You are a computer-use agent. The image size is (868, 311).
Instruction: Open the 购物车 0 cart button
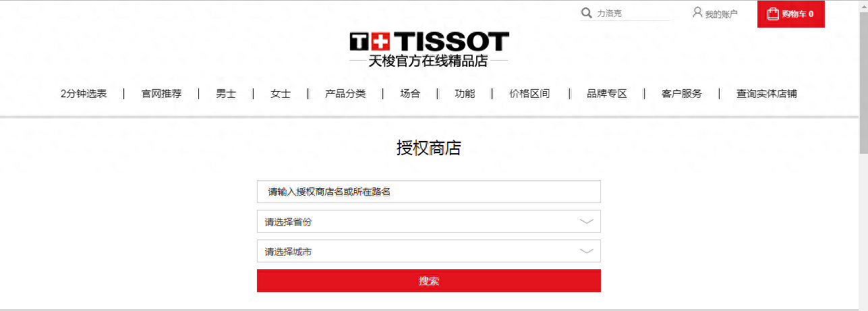pyautogui.click(x=791, y=14)
